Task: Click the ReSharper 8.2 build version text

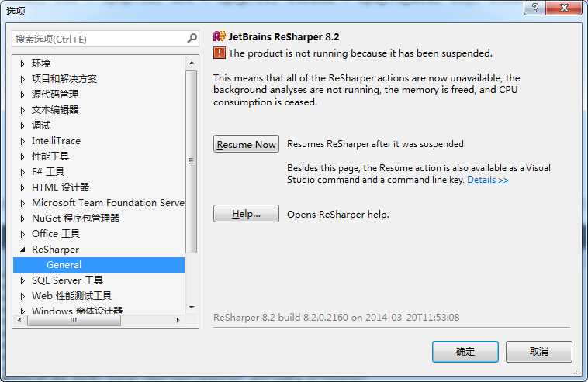Action: 337,318
